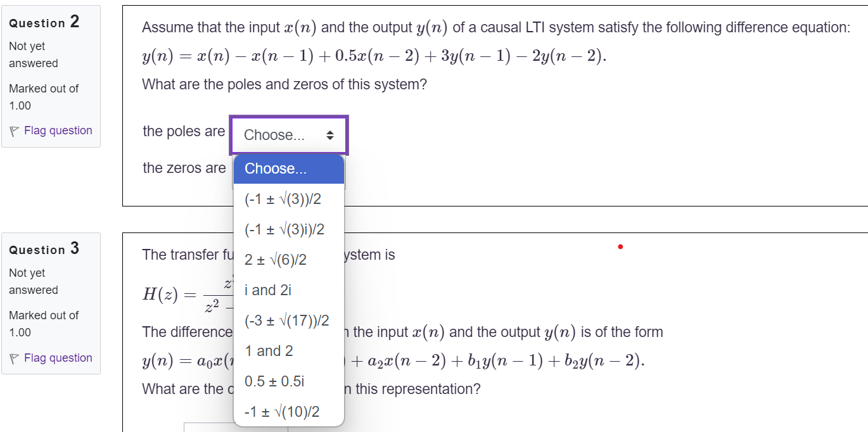Click the red dot marker on the page
The image size is (868, 432).
[620, 247]
